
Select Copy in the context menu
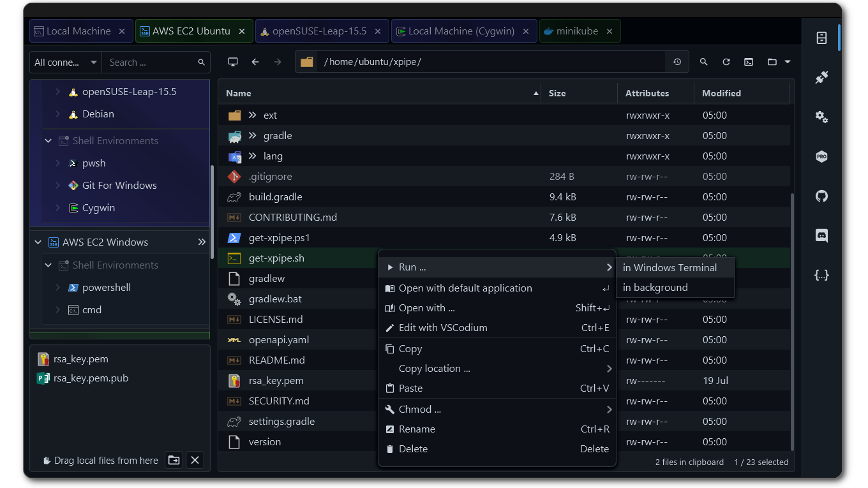[x=497, y=349]
